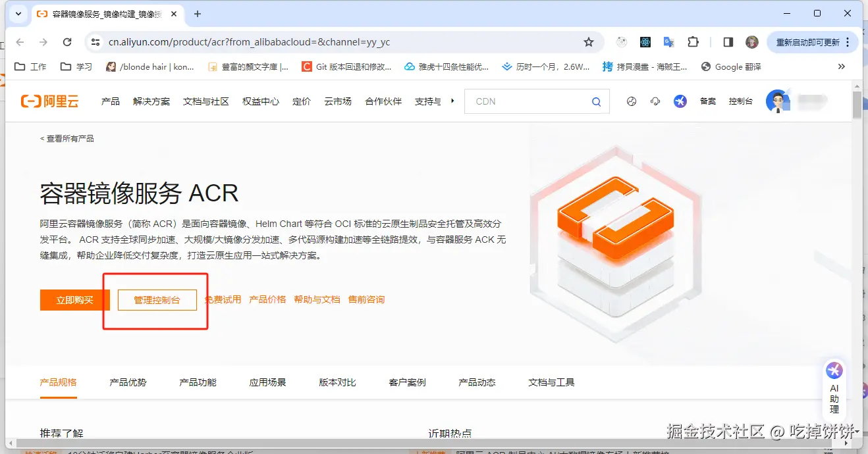Go to 查看所有产品 link
This screenshot has width=868, height=454.
[x=67, y=139]
